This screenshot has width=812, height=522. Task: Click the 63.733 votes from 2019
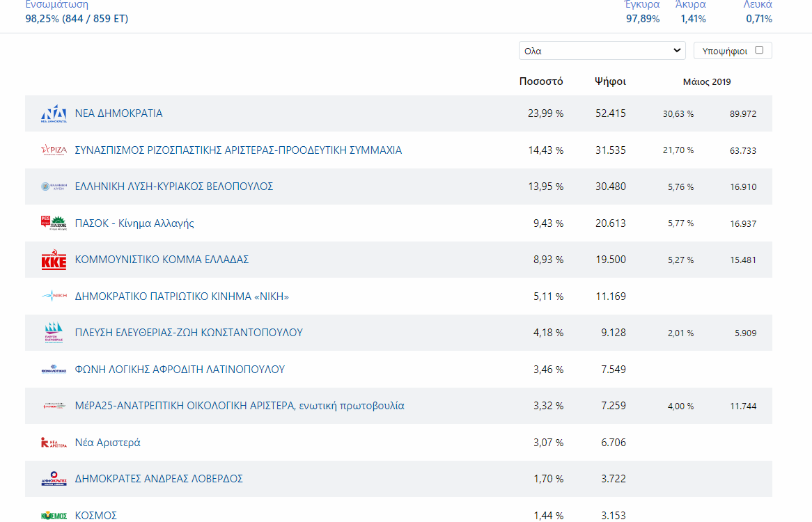743,150
